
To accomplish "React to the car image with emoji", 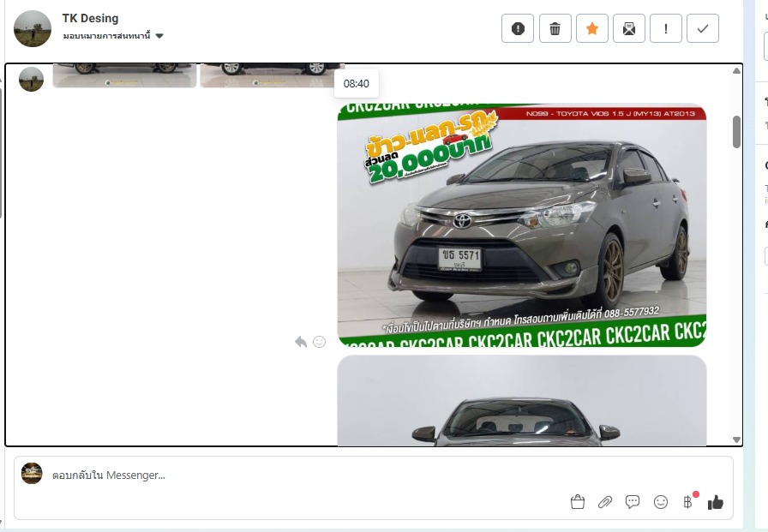I will pos(320,342).
